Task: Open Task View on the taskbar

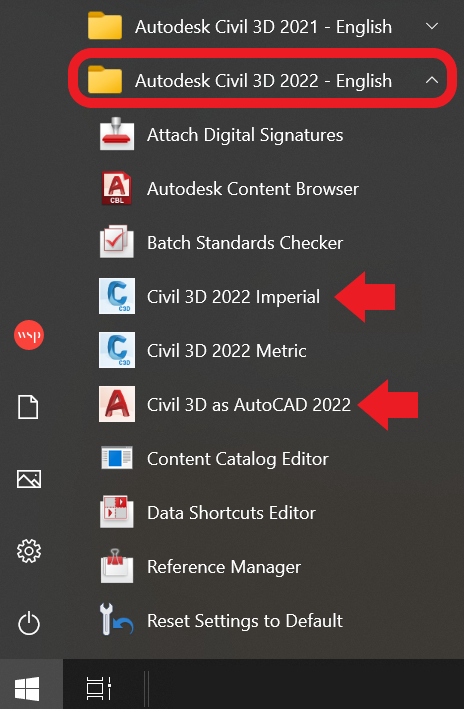Action: click(x=99, y=689)
